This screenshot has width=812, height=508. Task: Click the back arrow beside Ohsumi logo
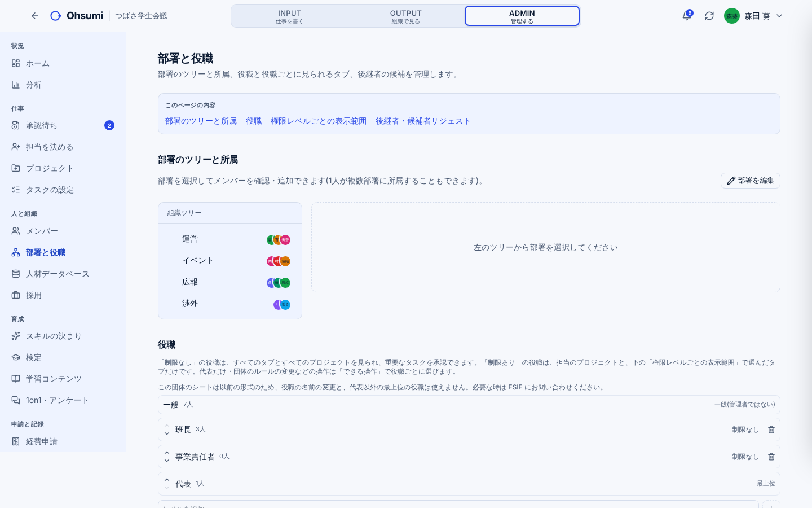click(x=35, y=16)
